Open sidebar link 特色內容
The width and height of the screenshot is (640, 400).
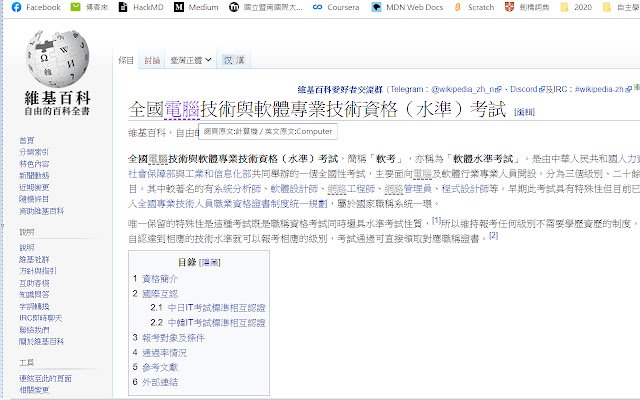coord(34,164)
